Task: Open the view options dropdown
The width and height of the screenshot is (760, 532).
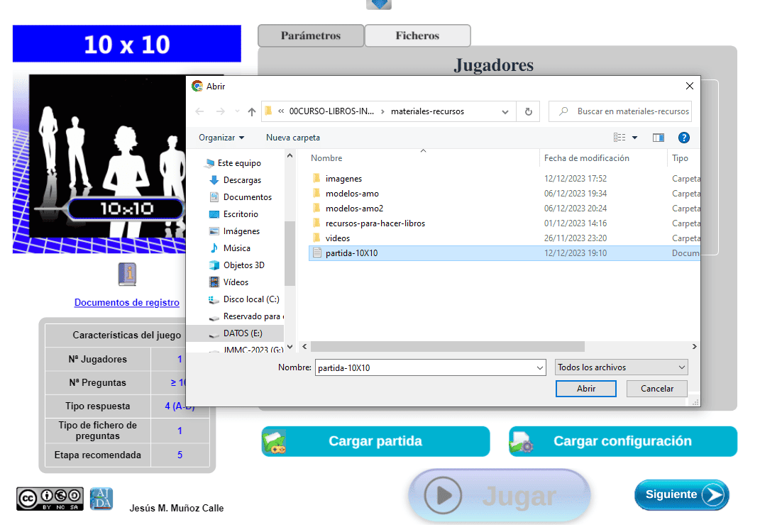Action: 634,138
